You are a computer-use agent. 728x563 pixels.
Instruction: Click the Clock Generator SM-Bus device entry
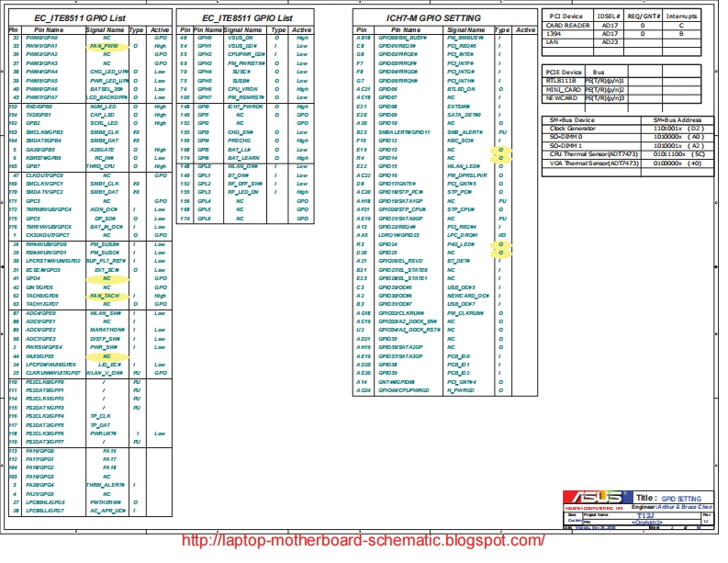click(x=572, y=129)
